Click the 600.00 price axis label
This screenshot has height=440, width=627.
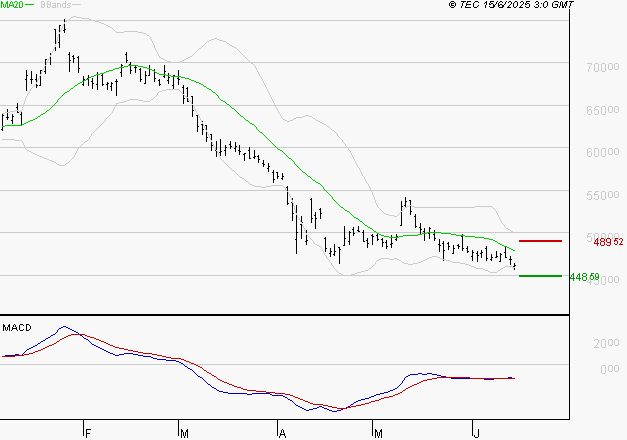[x=603, y=152]
